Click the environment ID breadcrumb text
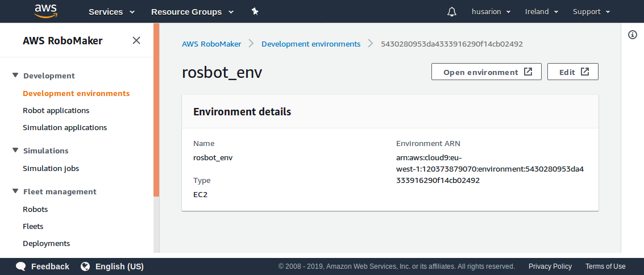 452,44
